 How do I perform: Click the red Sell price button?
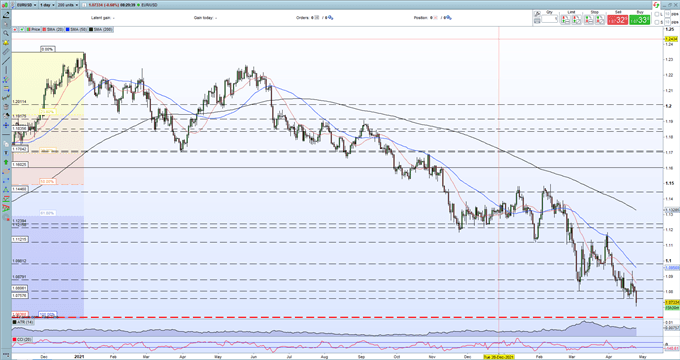tap(617, 20)
